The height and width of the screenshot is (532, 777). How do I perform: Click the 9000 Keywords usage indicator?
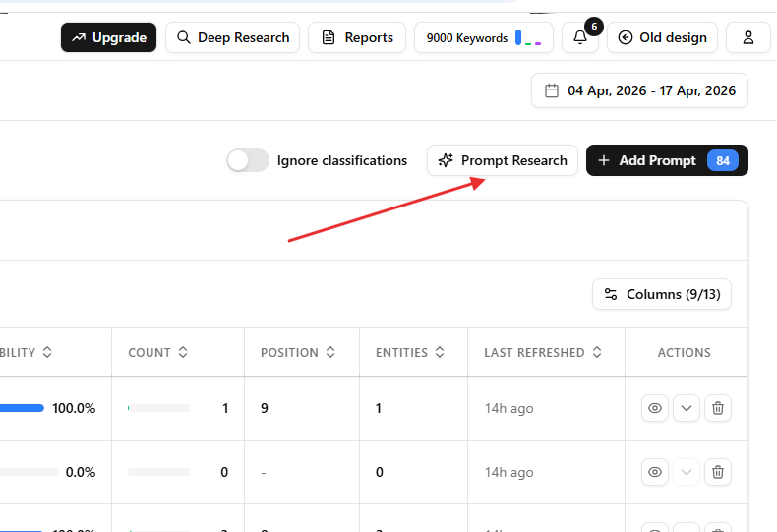[x=483, y=38]
